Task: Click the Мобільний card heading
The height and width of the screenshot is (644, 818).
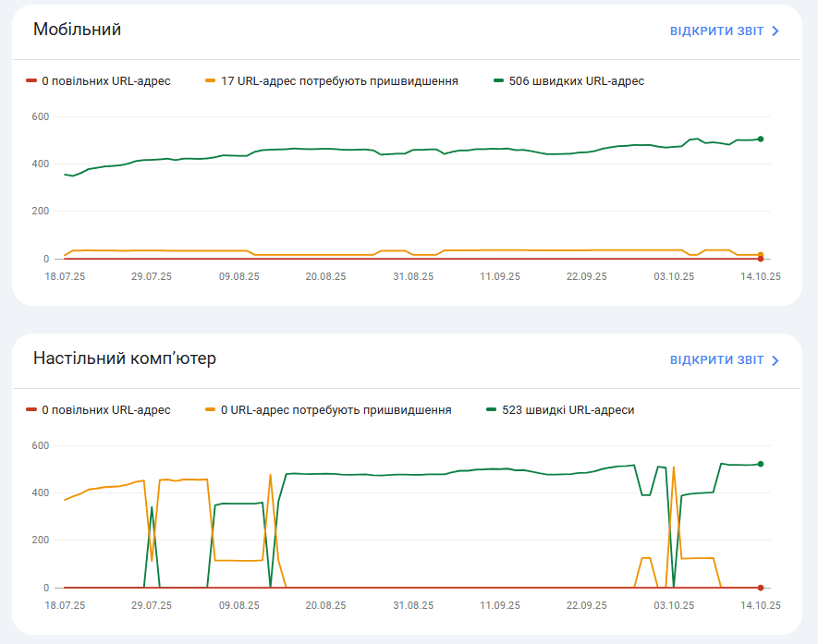Action: (x=77, y=30)
